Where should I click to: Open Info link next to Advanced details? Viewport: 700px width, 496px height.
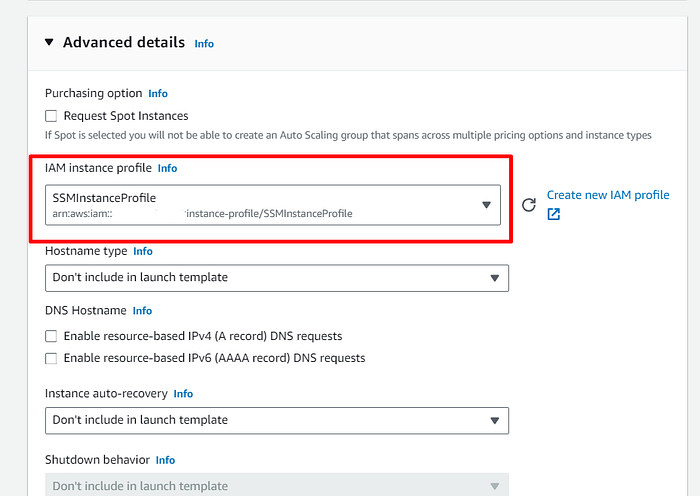tap(204, 44)
